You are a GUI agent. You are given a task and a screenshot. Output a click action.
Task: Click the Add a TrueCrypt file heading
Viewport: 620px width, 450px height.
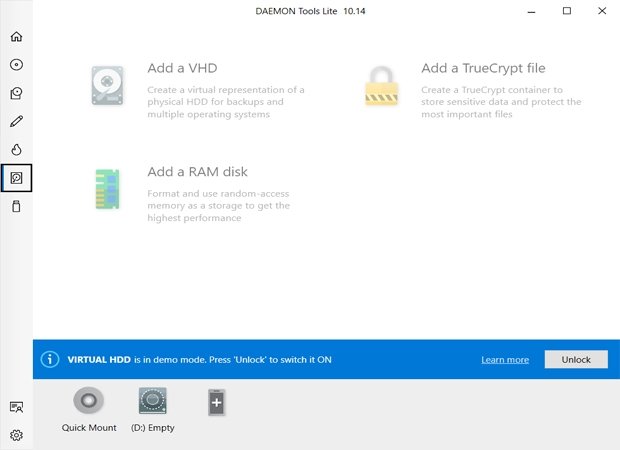click(483, 68)
